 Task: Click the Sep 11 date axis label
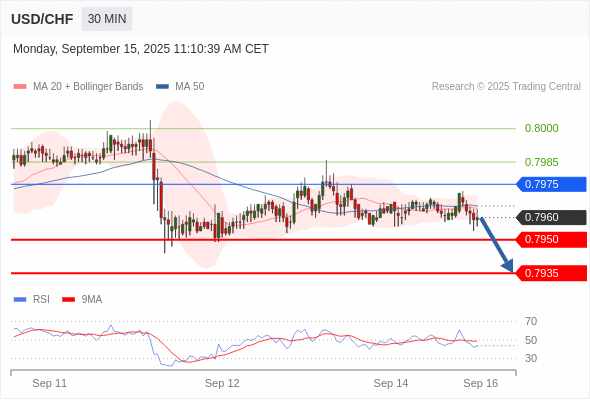pyautogui.click(x=50, y=383)
